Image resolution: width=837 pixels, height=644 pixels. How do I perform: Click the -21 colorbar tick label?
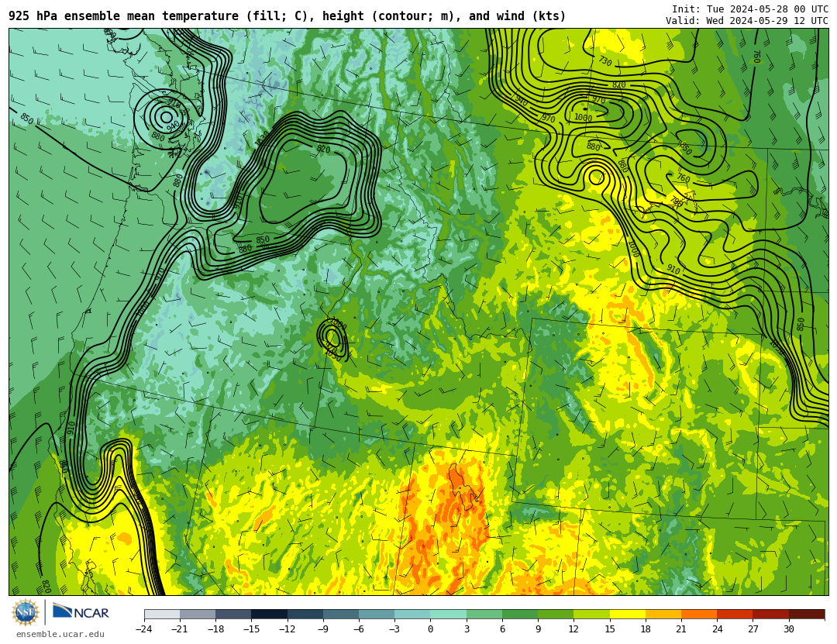pyautogui.click(x=180, y=629)
